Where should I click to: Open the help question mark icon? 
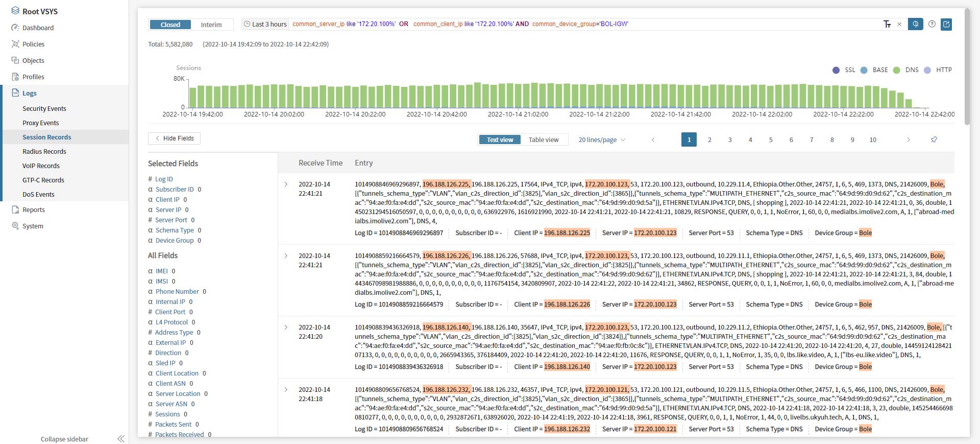click(x=932, y=24)
